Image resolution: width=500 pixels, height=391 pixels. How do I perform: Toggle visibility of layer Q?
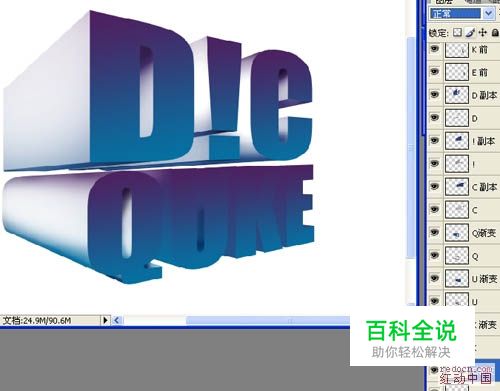(x=434, y=255)
